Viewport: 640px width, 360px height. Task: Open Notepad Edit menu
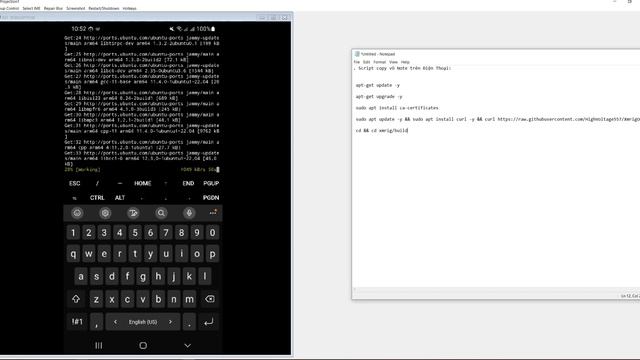[367, 62]
